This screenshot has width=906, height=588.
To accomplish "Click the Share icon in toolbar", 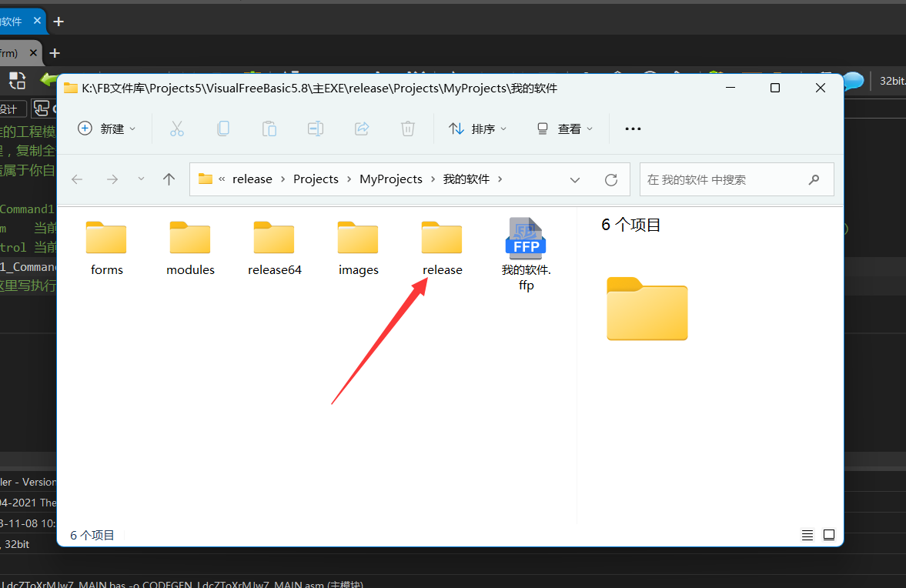I will pyautogui.click(x=362, y=129).
